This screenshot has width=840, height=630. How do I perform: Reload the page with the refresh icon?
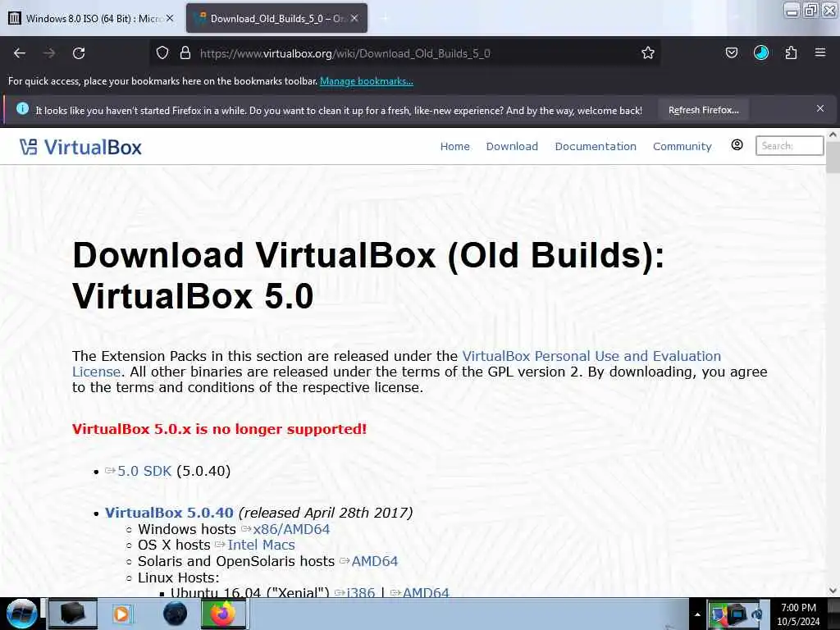click(x=79, y=53)
